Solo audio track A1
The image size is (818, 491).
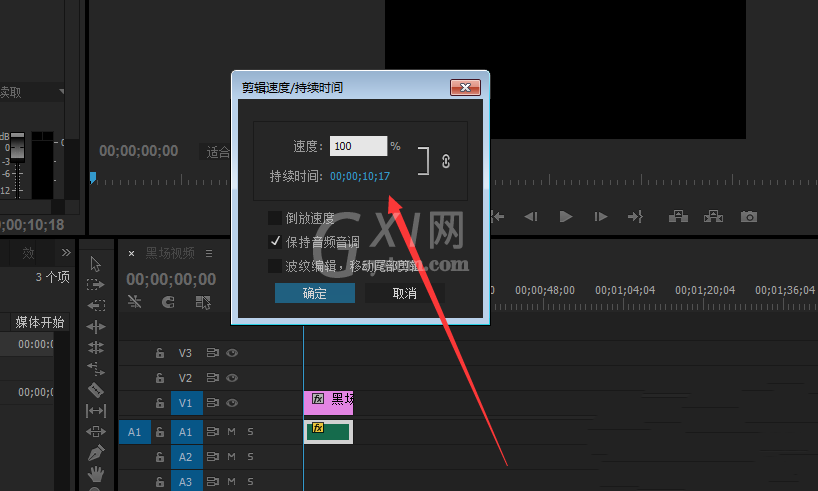click(x=250, y=432)
